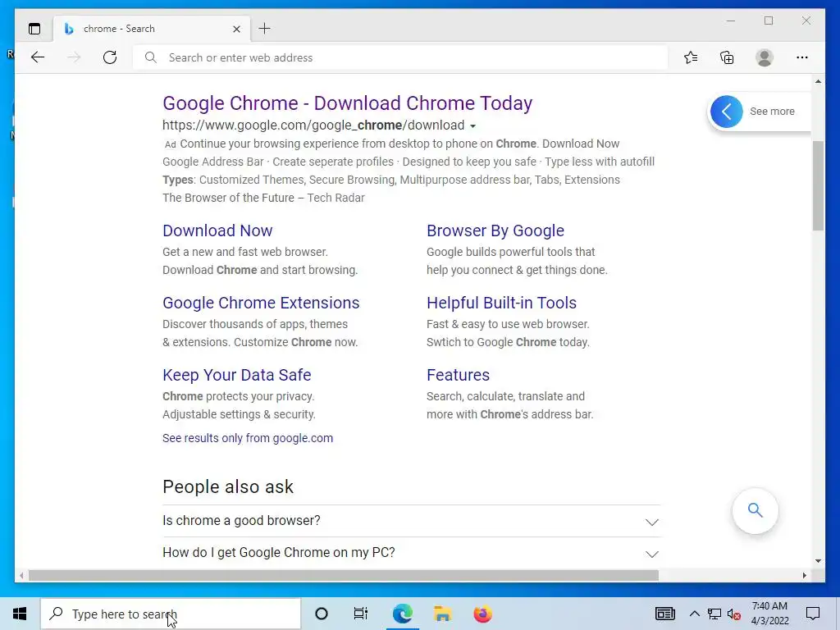Image resolution: width=840 pixels, height=630 pixels.
Task: Open File Explorer from taskbar
Action: [x=442, y=614]
